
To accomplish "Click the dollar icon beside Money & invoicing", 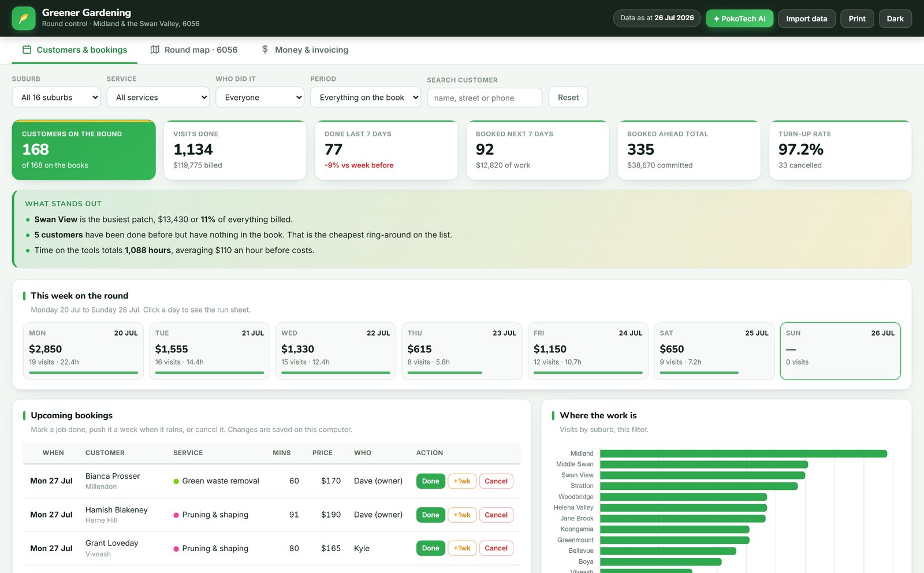I will 265,50.
